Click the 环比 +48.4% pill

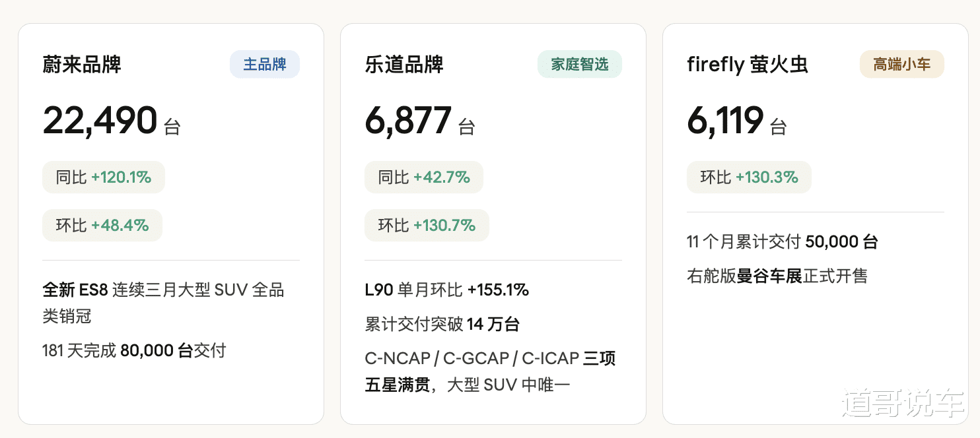click(102, 226)
